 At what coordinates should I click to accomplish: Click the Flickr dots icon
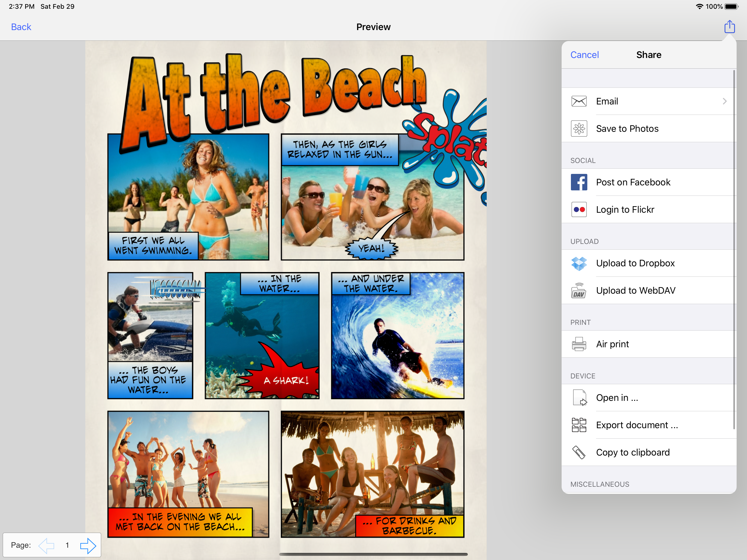[579, 210]
